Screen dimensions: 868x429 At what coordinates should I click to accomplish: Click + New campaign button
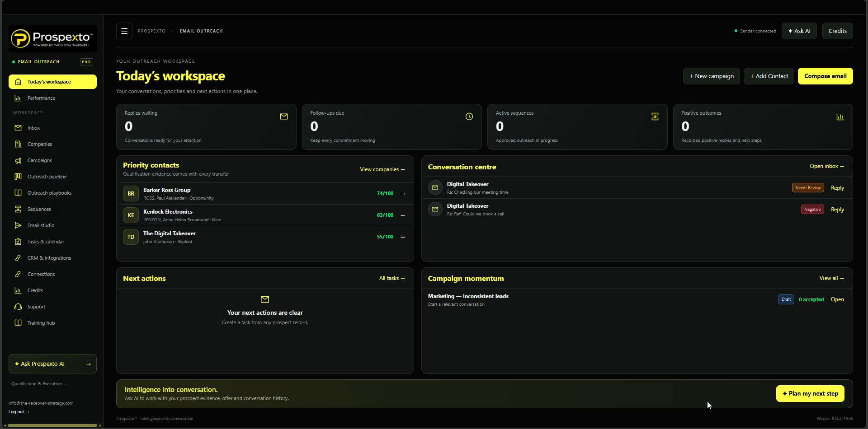[712, 76]
